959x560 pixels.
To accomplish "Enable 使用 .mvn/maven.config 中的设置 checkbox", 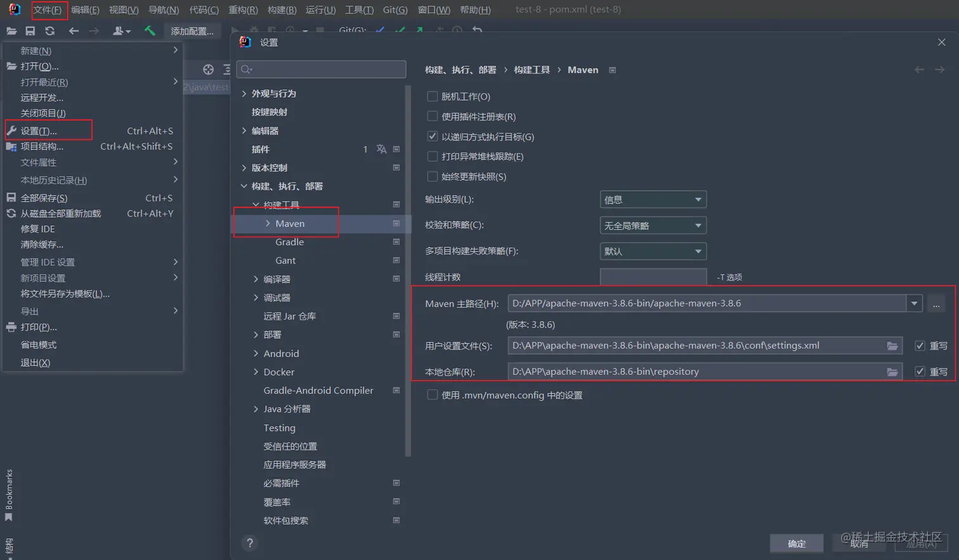I will pyautogui.click(x=433, y=395).
